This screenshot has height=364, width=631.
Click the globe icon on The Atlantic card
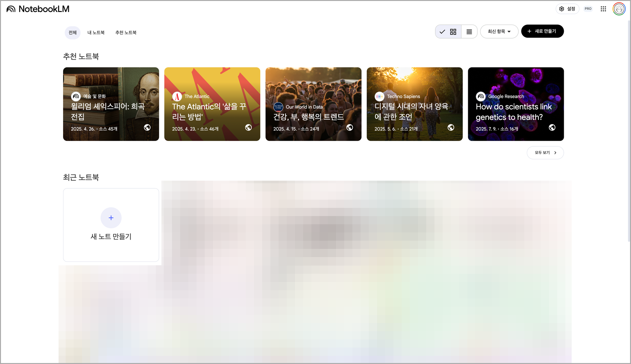[248, 127]
